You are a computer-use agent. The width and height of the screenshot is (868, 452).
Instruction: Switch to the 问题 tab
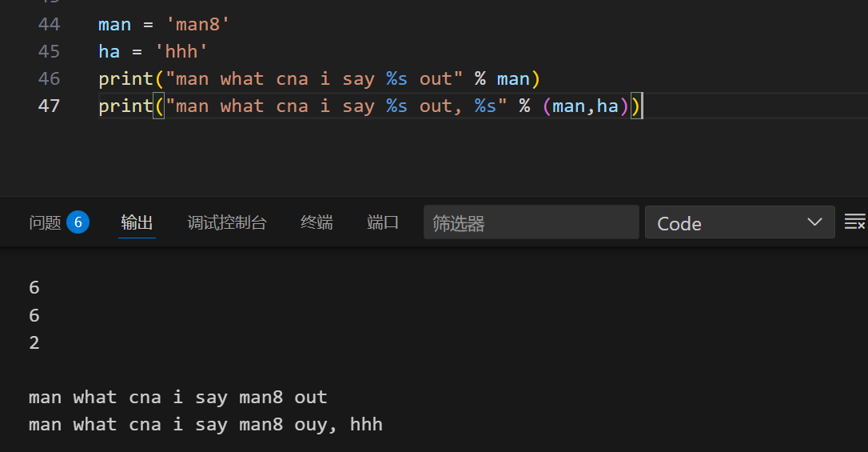(x=45, y=223)
